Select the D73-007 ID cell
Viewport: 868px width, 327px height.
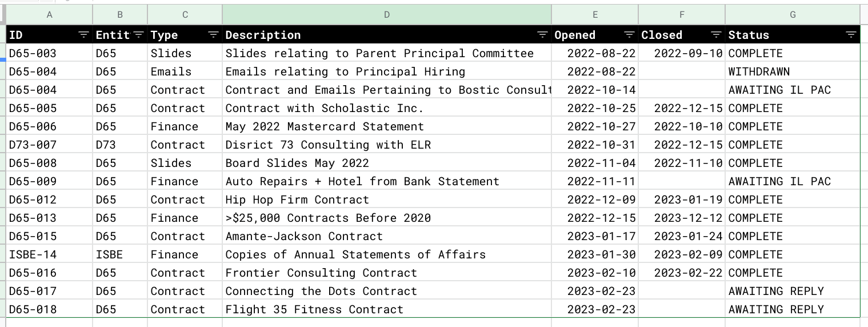click(x=49, y=145)
